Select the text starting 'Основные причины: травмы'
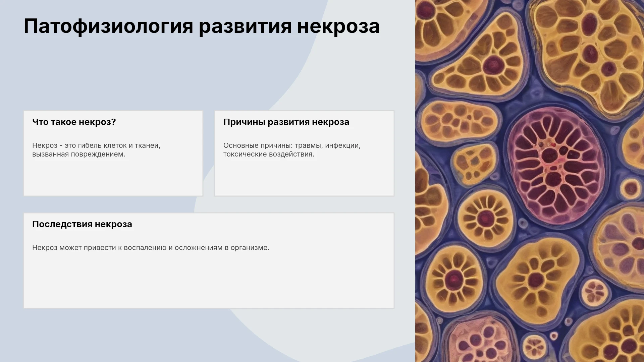This screenshot has height=362, width=644. [292, 150]
